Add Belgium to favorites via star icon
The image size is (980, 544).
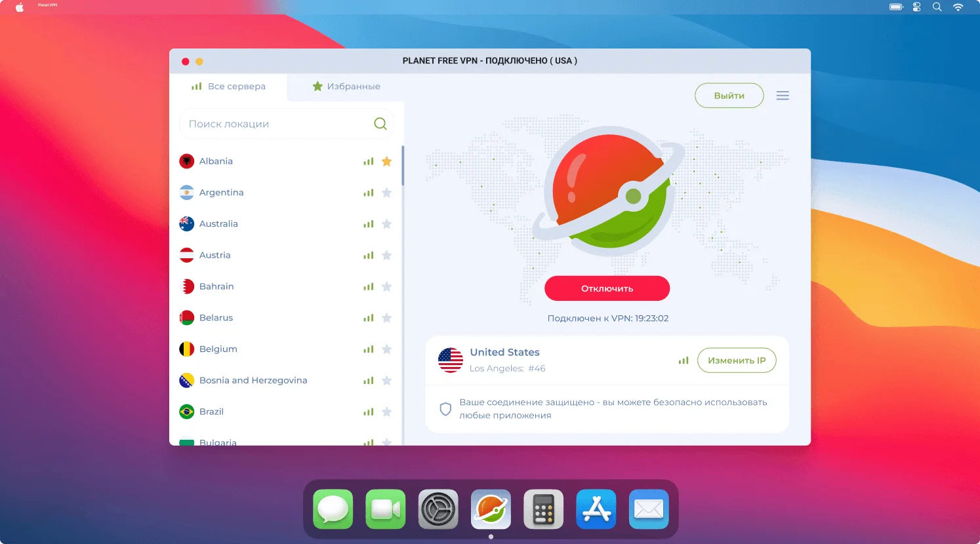[386, 349]
